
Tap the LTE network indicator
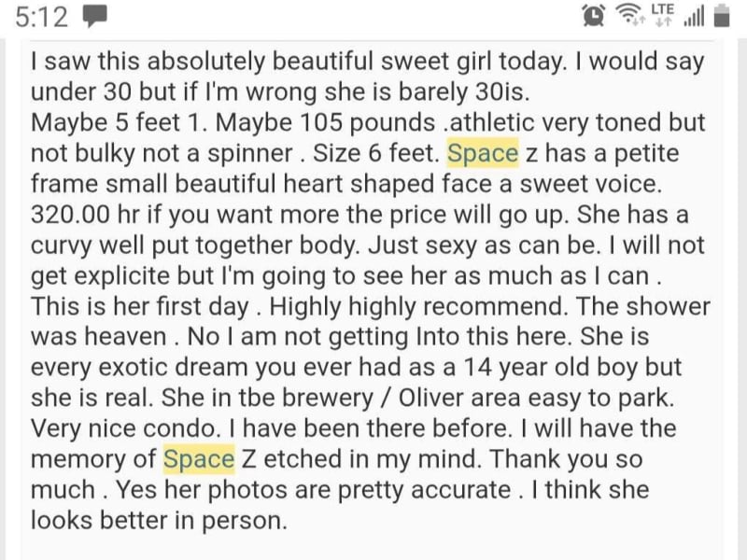[662, 15]
